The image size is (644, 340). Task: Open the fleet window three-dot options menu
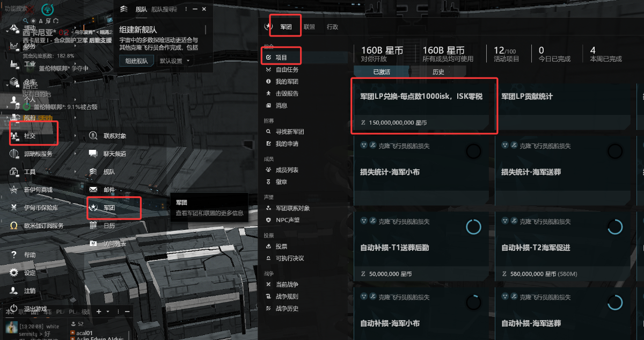pyautogui.click(x=185, y=9)
